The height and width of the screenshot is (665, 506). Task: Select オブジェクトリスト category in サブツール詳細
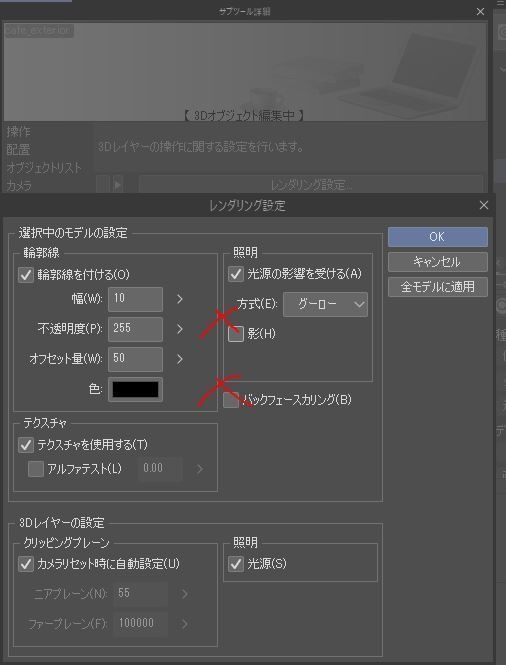click(x=44, y=168)
